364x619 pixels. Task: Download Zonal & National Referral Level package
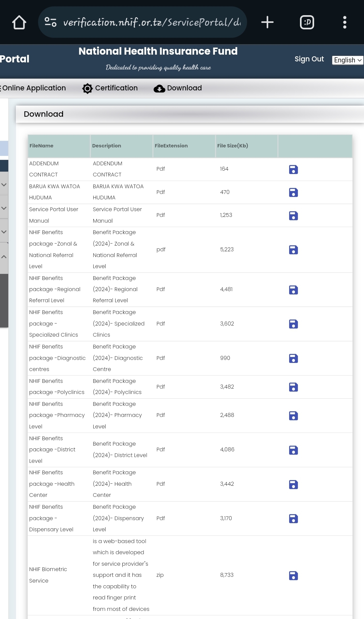pos(293,250)
